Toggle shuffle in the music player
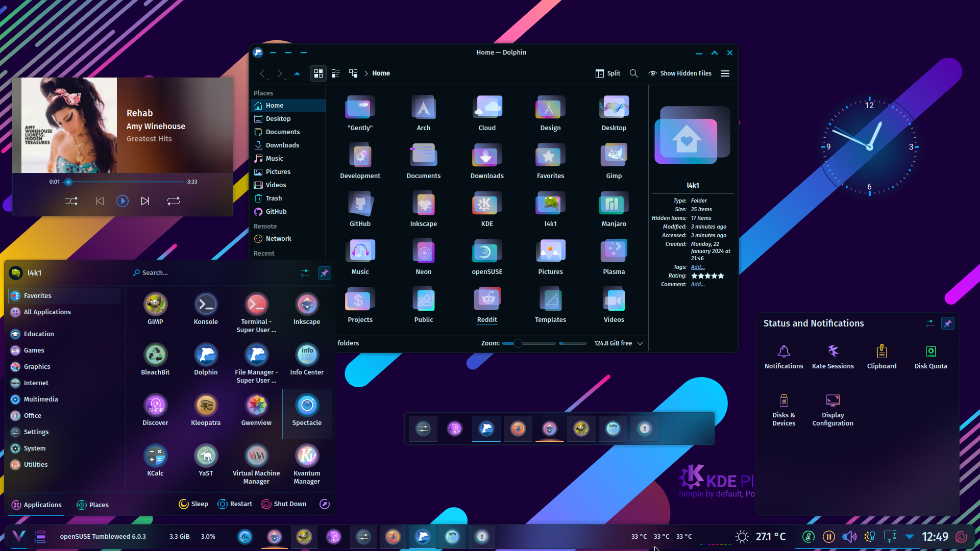This screenshot has height=551, width=980. [71, 201]
